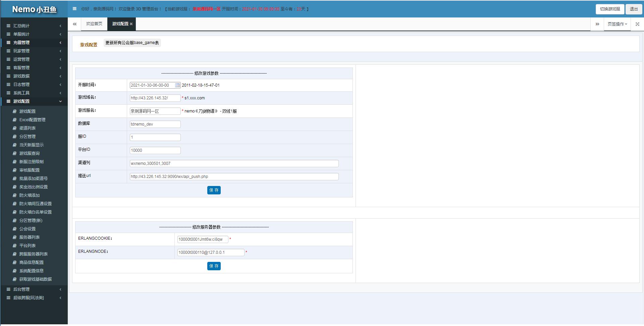The width and height of the screenshot is (644, 326).
Task: Click the tab scroll-right double arrow
Action: click(597, 24)
